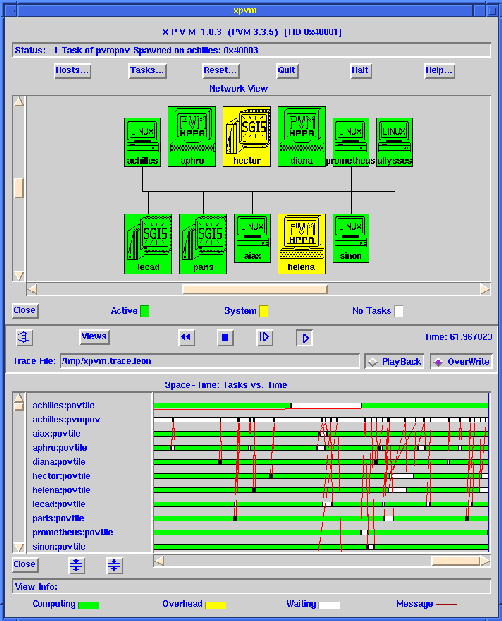Open the Hosts menu
This screenshot has height=621, width=502.
72,70
